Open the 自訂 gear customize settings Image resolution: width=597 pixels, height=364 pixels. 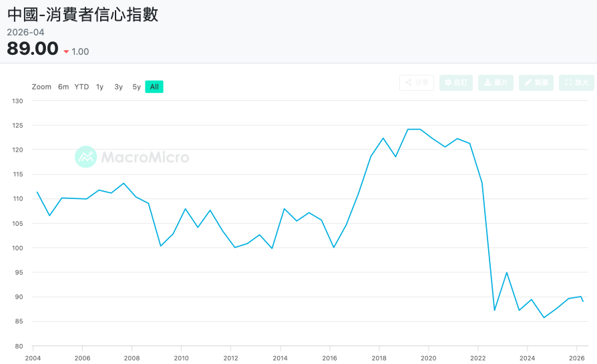[455, 83]
